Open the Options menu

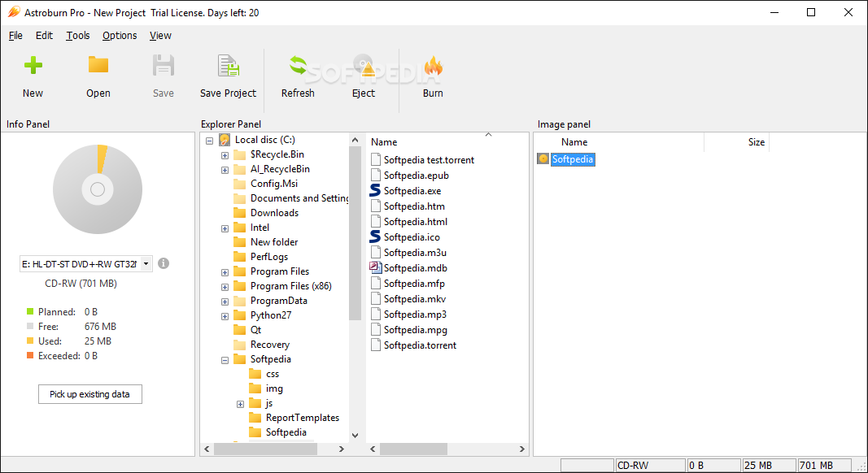120,36
